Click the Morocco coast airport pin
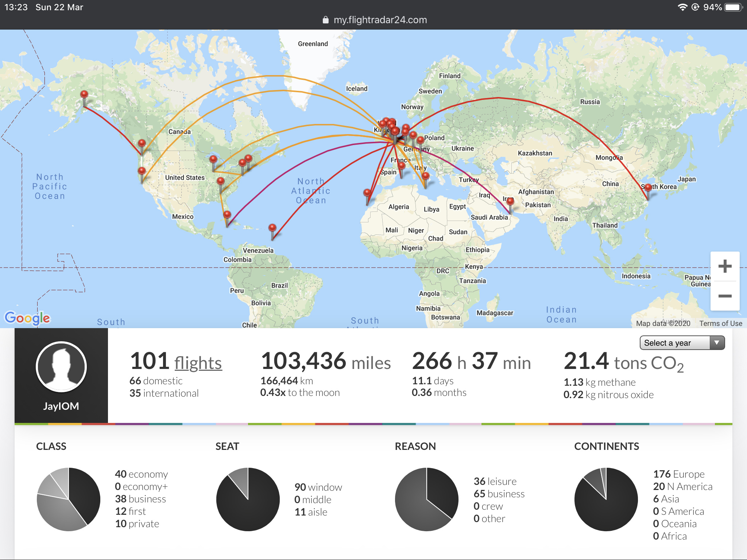747x560 pixels. (x=367, y=193)
